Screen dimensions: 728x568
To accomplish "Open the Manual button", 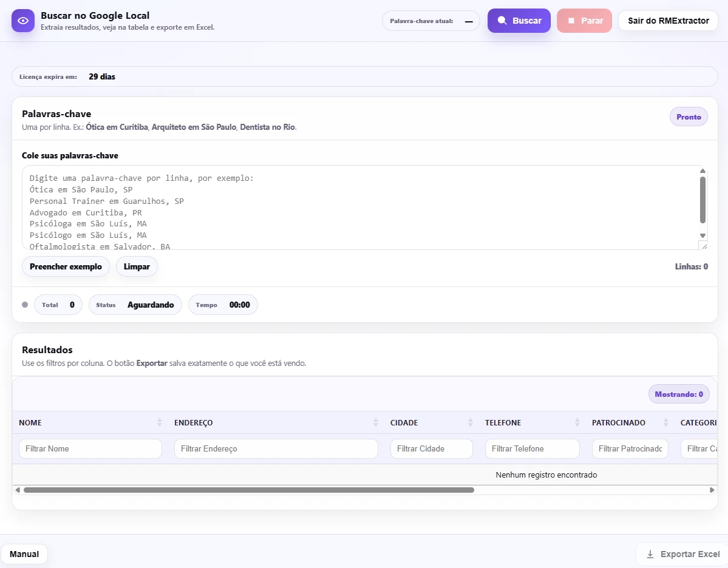I will (24, 554).
